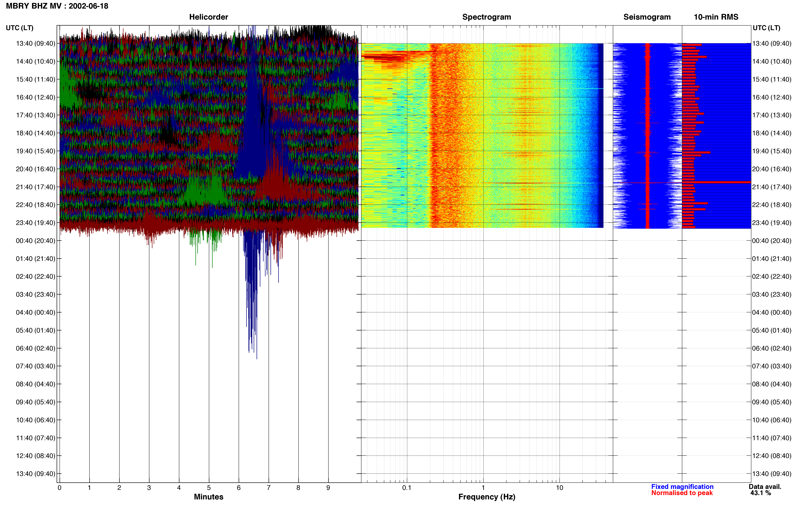Viewport: 812px width, 508px height.
Task: Click left axis label '09:40 (05:40)'
Action: click(36, 402)
